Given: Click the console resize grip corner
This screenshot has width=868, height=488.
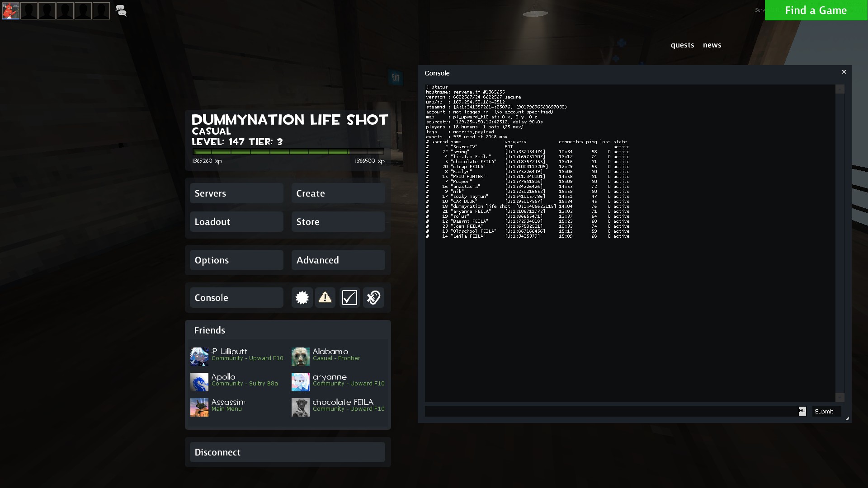Looking at the screenshot, I should click(x=847, y=418).
